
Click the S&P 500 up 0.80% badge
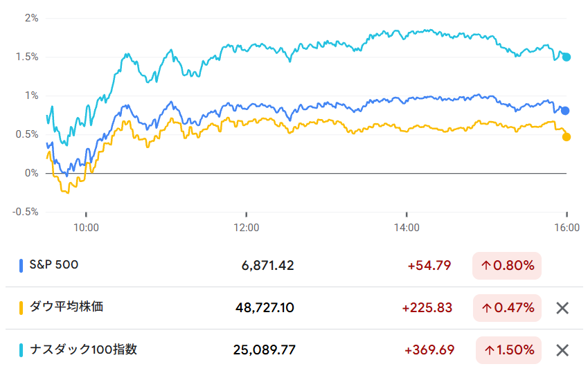click(506, 265)
